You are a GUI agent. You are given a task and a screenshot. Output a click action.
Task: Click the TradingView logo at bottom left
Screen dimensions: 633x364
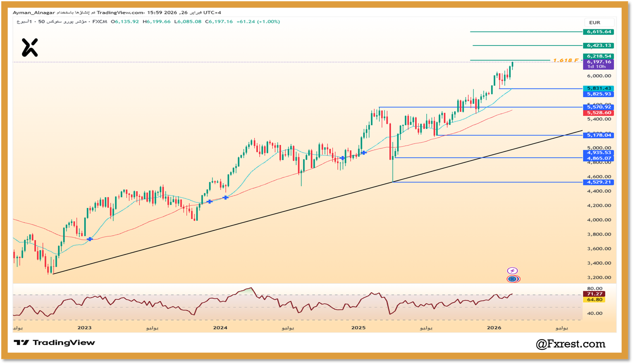54,343
